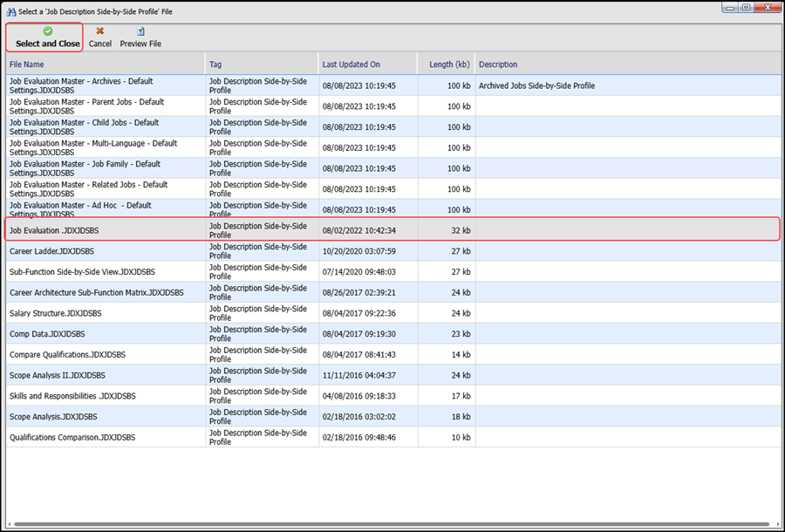Screen dimensions: 785x532
Task: Select Job Evaluation .JDXJDSBS file row
Action: (x=393, y=230)
